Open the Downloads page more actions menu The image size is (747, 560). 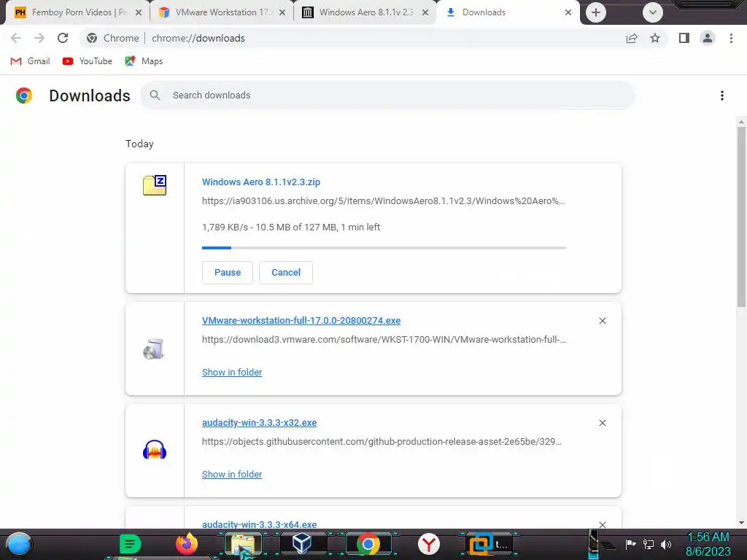(722, 96)
